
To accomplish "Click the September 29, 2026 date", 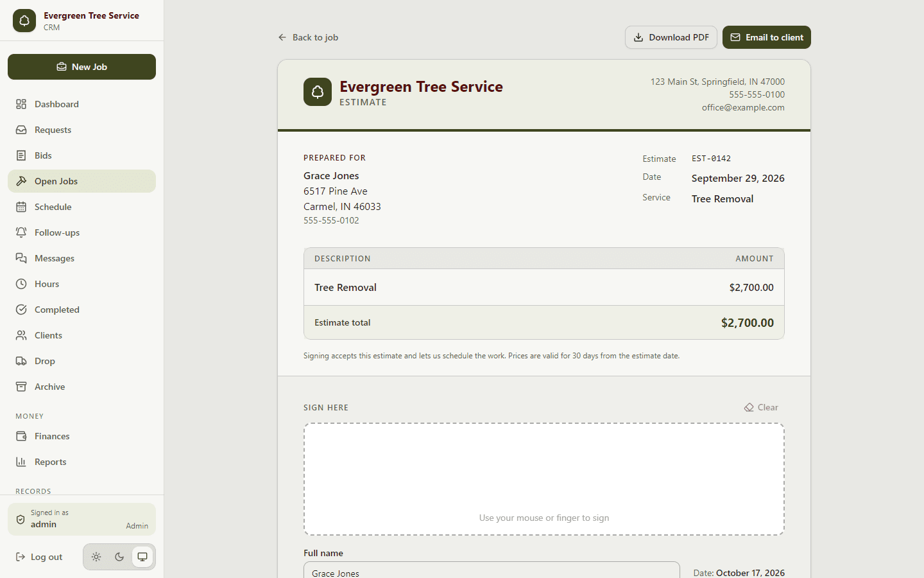I will pos(738,178).
